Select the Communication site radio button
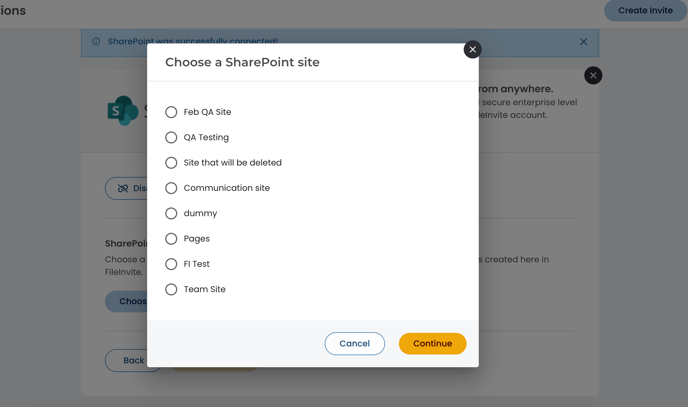This screenshot has width=688, height=407. coord(171,188)
